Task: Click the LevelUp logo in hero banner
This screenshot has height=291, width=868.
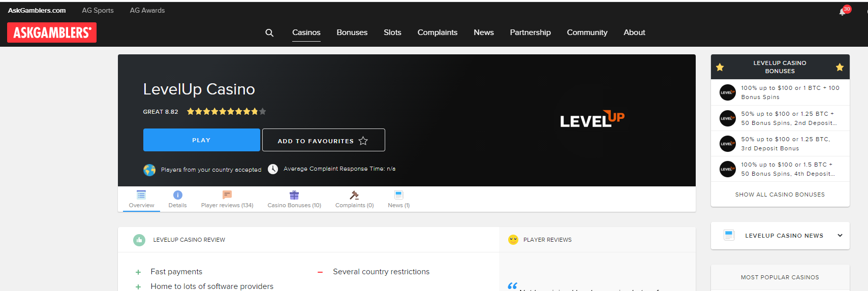Action: [592, 119]
